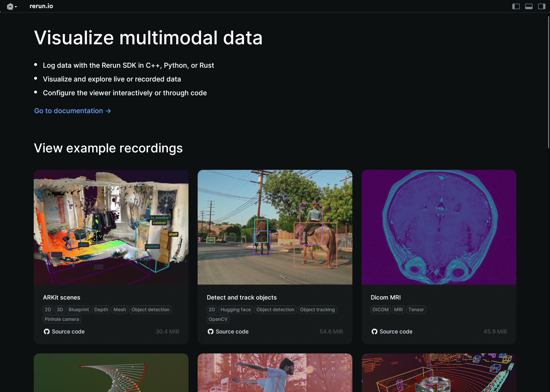Click the Object tracking tag
This screenshot has height=392, width=550.
[x=317, y=309]
